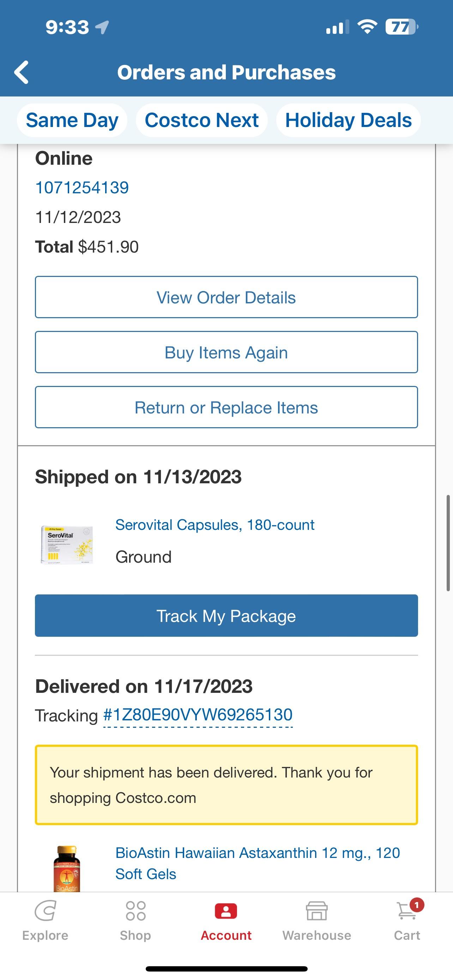Open the Warehouse icon
The image size is (453, 980).
pos(316,911)
